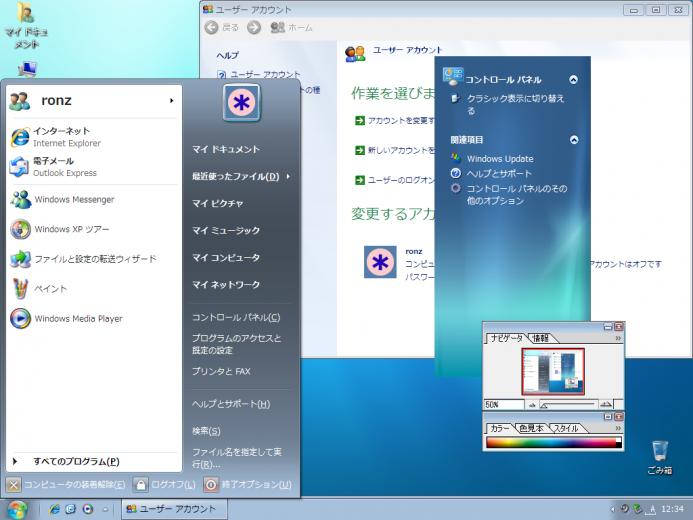This screenshot has width=693, height=520.
Task: Click the users icon beside ronz name
Action: (x=20, y=101)
